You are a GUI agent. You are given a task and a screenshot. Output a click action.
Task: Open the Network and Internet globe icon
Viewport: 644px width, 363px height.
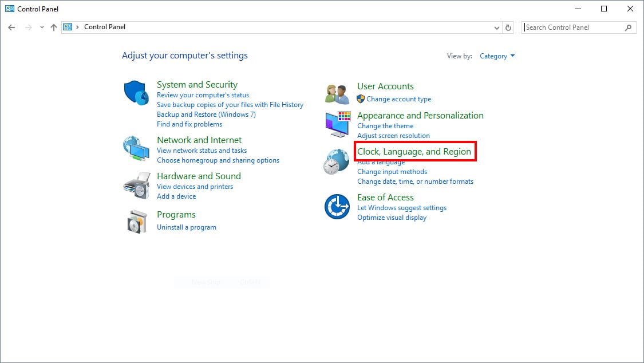tap(136, 149)
